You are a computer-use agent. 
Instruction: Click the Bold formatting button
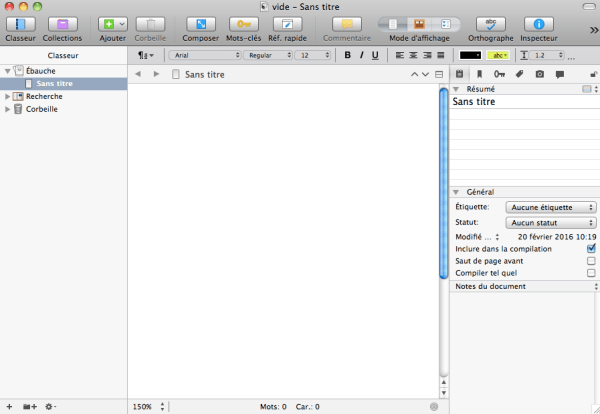point(347,55)
